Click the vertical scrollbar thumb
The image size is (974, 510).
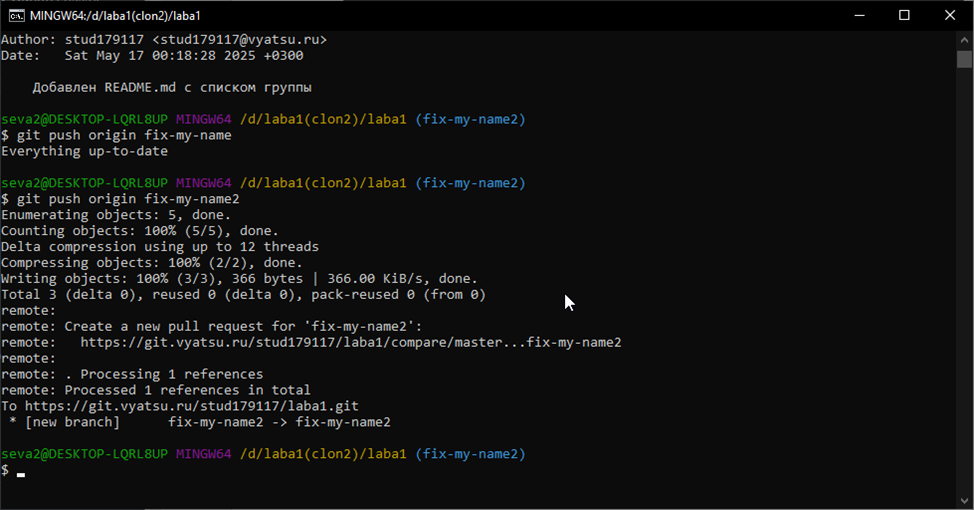coord(964,58)
